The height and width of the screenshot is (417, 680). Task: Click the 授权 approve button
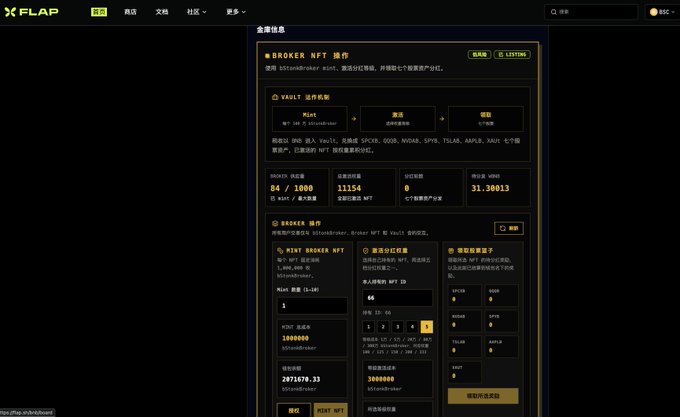tap(294, 410)
